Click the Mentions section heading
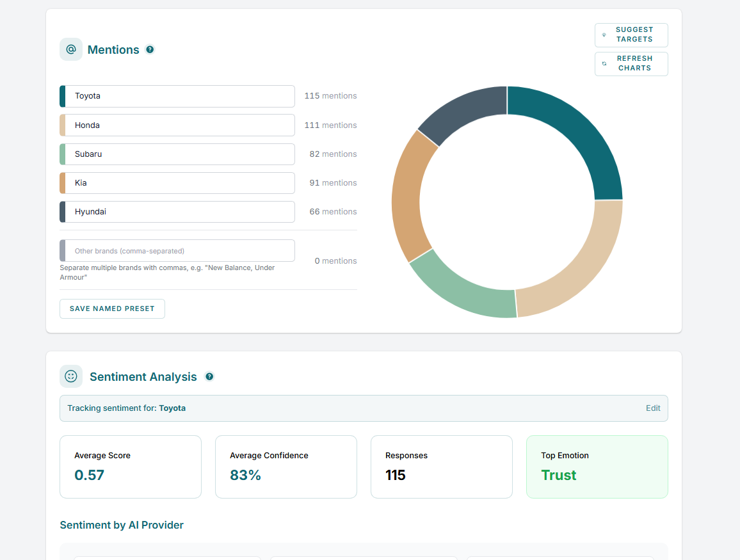The height and width of the screenshot is (560, 740). 113,49
